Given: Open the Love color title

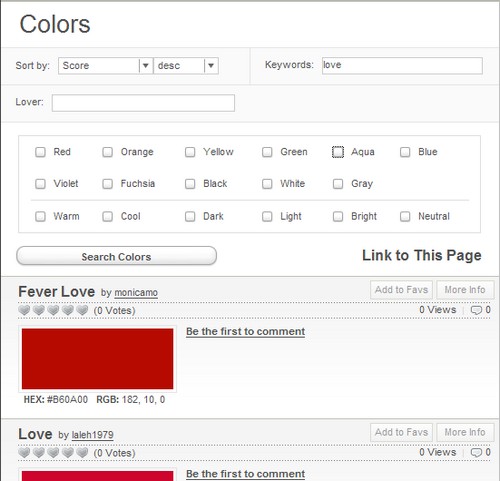Looking at the screenshot, I should pos(35,434).
